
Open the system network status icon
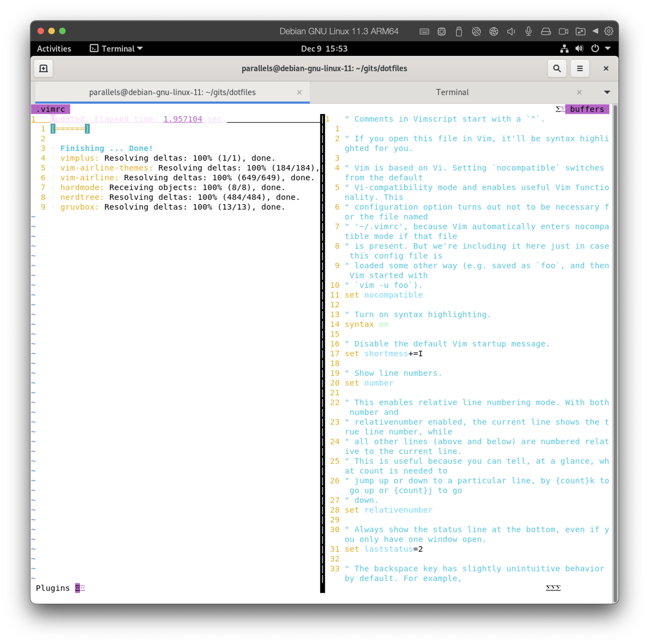coord(564,49)
